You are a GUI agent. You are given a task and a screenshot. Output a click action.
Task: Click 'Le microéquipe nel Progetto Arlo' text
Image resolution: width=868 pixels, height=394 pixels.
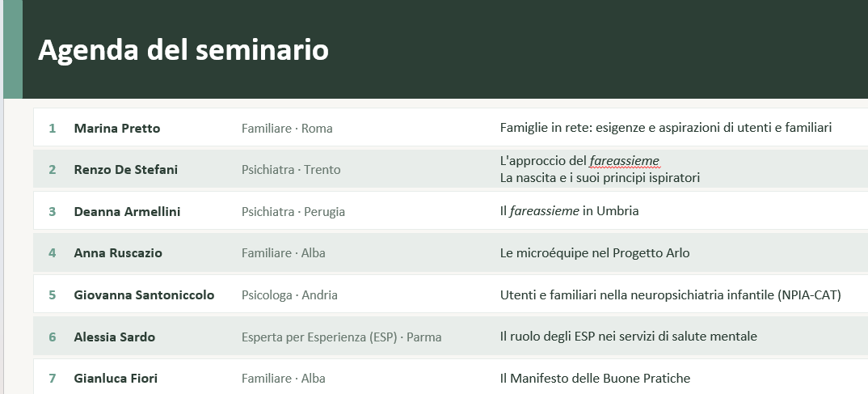pos(595,253)
